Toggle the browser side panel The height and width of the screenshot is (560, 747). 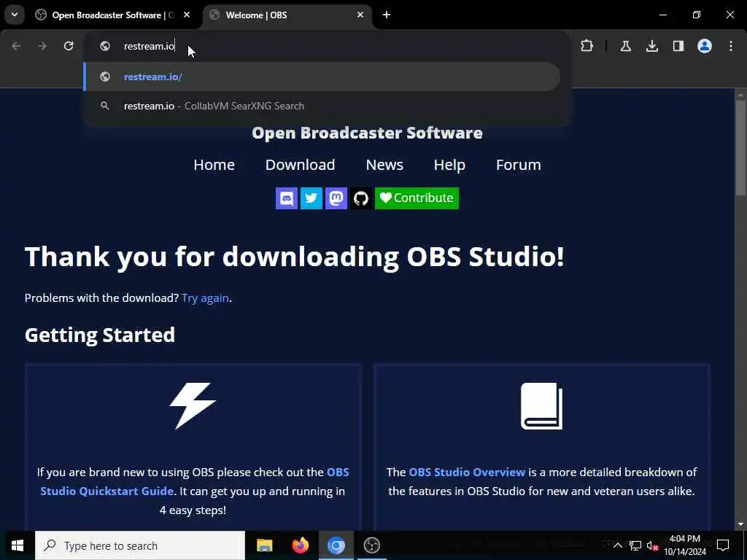[x=678, y=46]
